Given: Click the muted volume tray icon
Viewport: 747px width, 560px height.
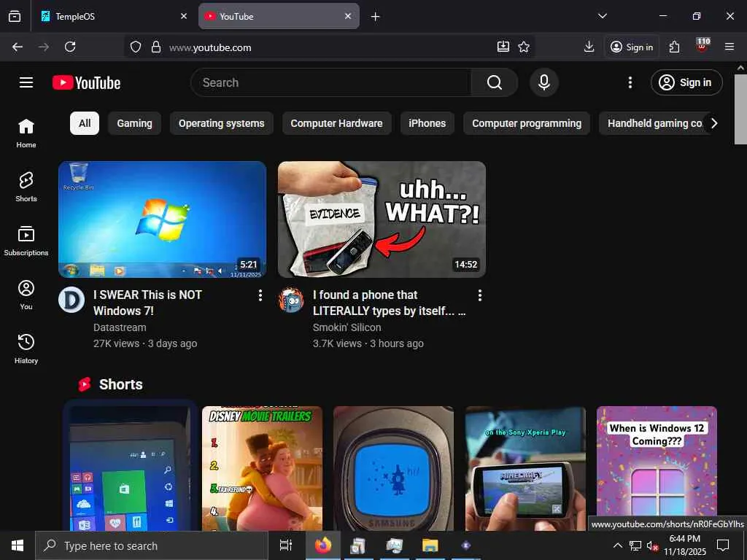Looking at the screenshot, I should click(x=652, y=545).
